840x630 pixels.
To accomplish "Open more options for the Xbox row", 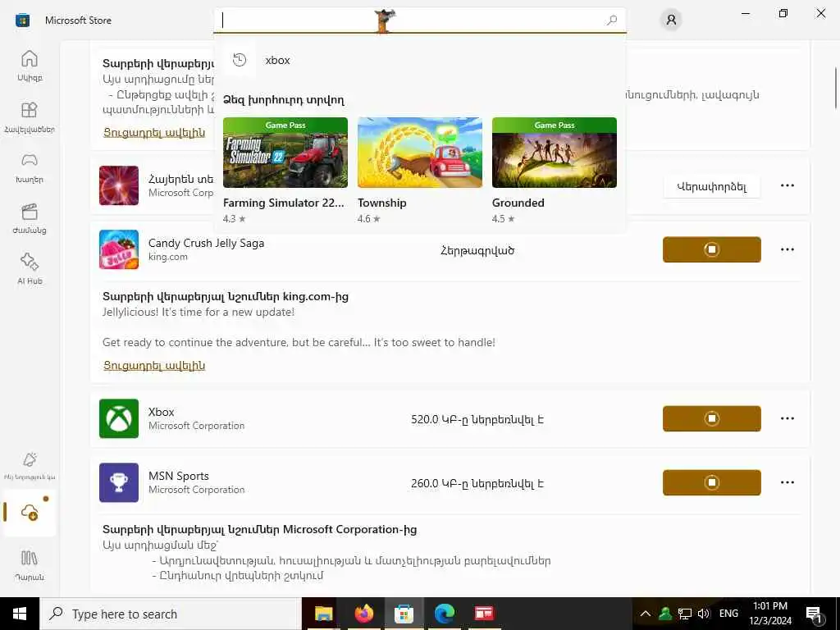I will point(787,418).
